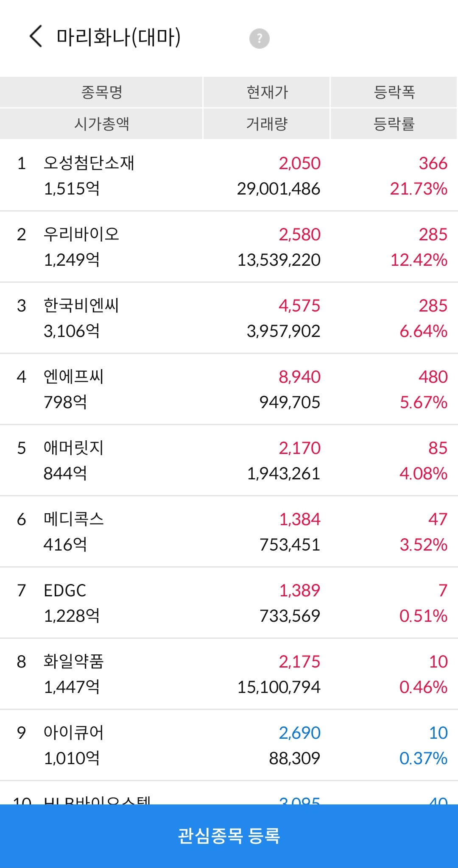This screenshot has height=868, width=458.
Task: Sort by 등락폭 column header
Action: tap(394, 92)
